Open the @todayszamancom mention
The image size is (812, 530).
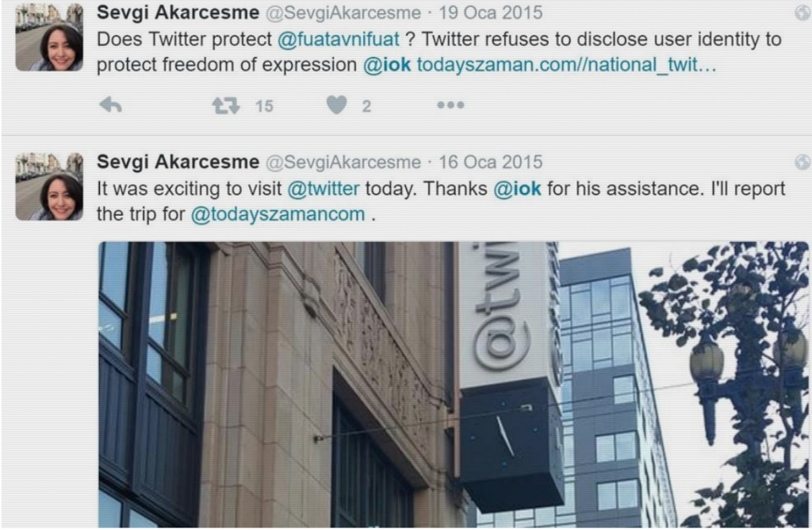click(278, 214)
